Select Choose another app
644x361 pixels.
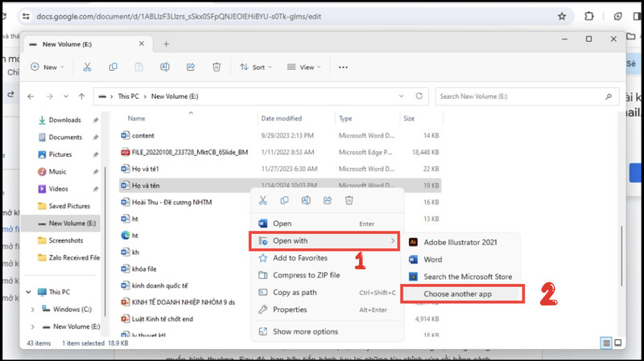coord(462,294)
